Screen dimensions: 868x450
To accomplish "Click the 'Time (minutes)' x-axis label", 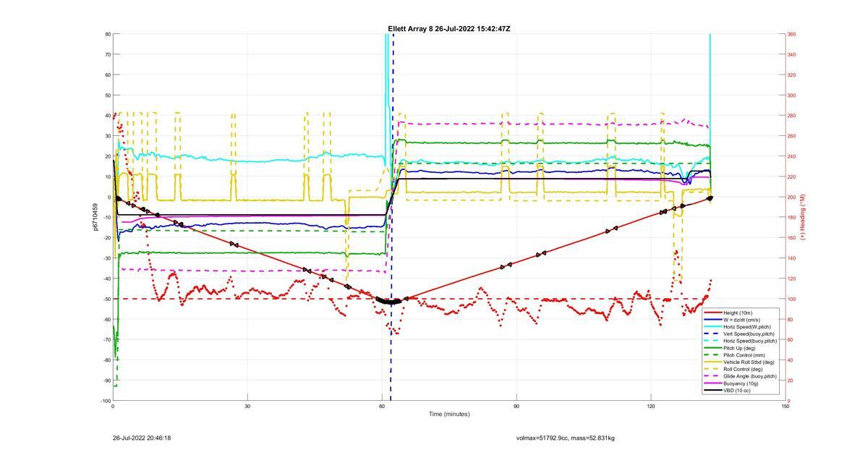I will [x=448, y=415].
